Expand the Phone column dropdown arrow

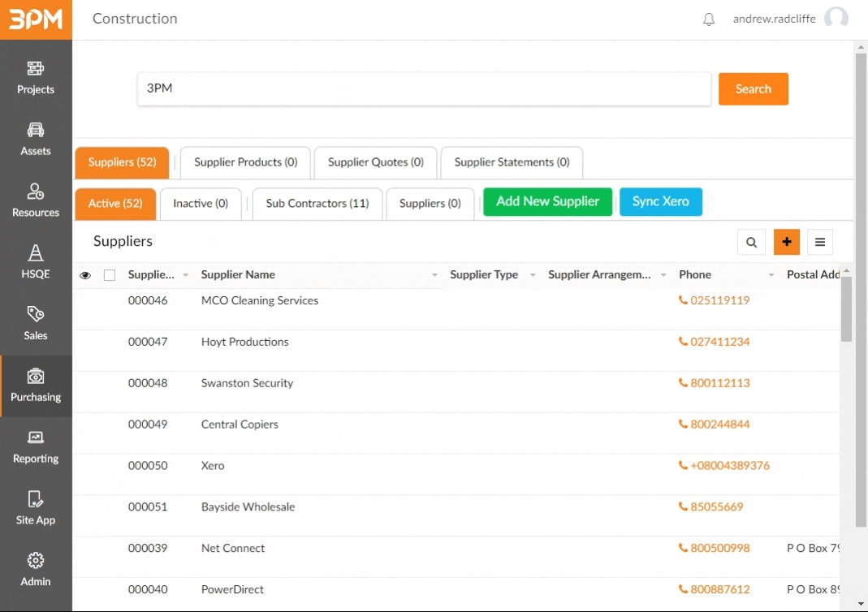[x=771, y=275]
